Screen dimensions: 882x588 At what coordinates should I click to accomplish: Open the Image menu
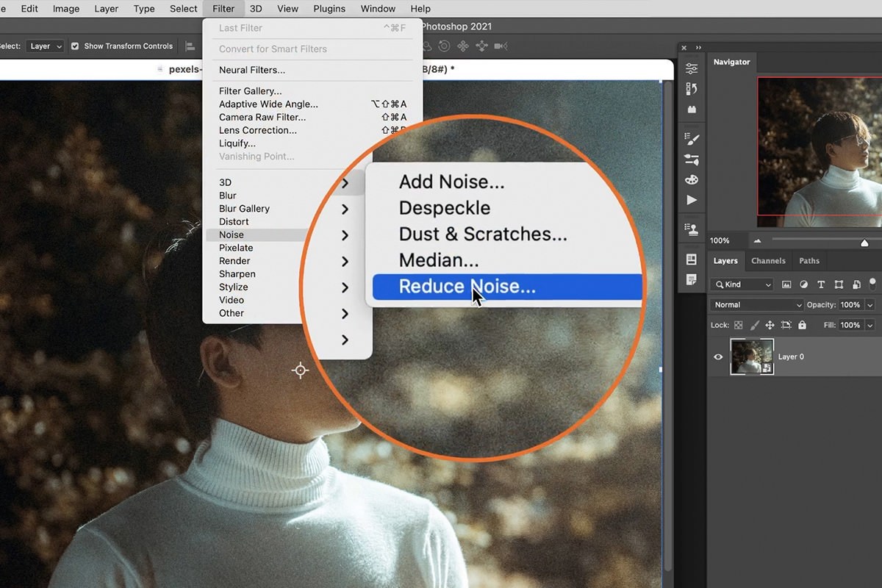point(66,9)
